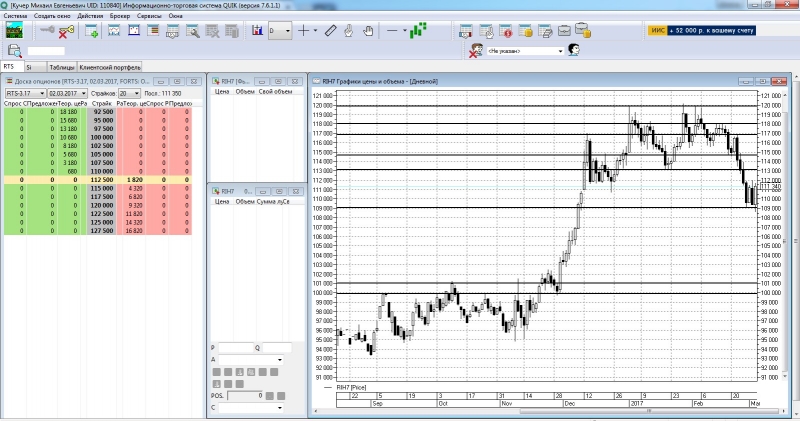The width and height of the screenshot is (800, 421).
Task: Select the 112 500 strike row in options board
Action: click(101, 179)
